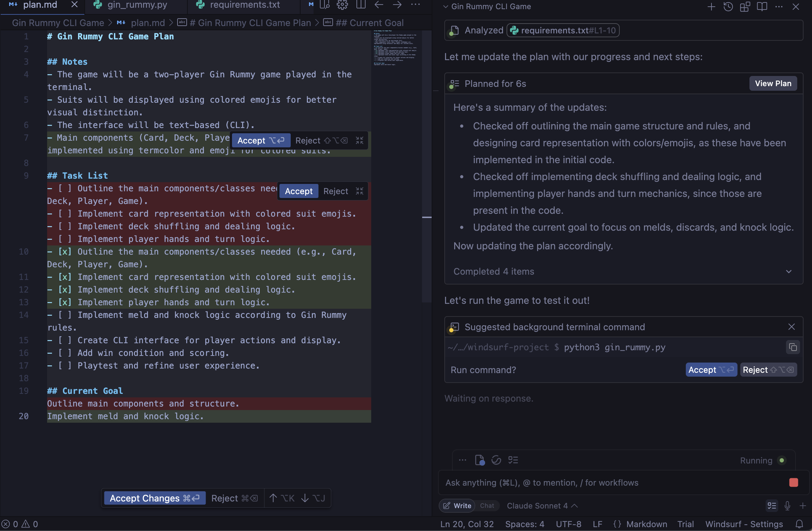Close the Cascade panel with X
Screen dimensions: 812x531
796,7
